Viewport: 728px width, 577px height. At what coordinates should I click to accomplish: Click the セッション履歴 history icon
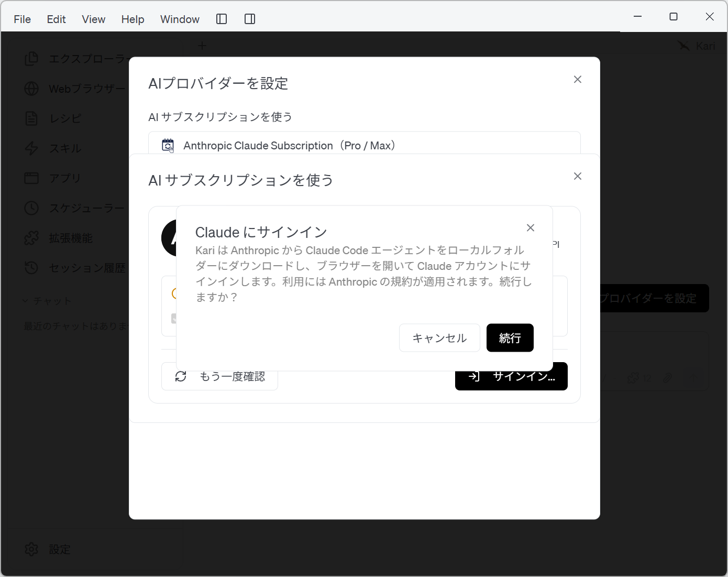31,268
